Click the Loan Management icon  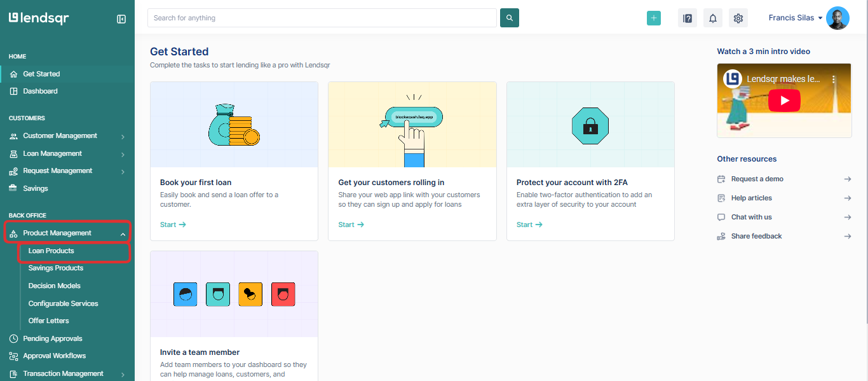click(x=14, y=154)
